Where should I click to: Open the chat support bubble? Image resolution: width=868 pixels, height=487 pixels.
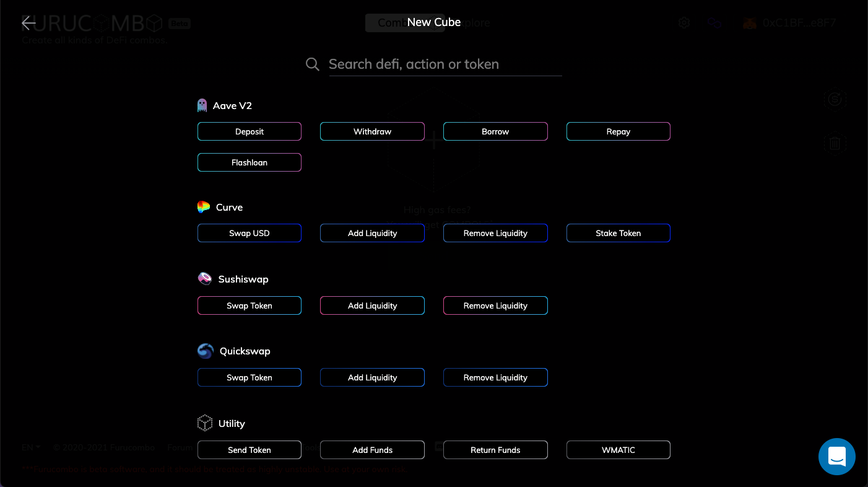pos(836,457)
